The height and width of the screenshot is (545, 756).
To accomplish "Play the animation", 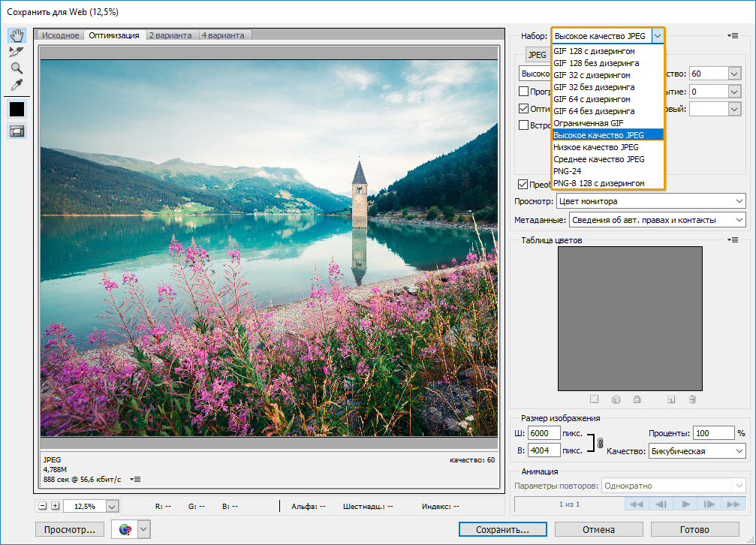I will pos(685,504).
